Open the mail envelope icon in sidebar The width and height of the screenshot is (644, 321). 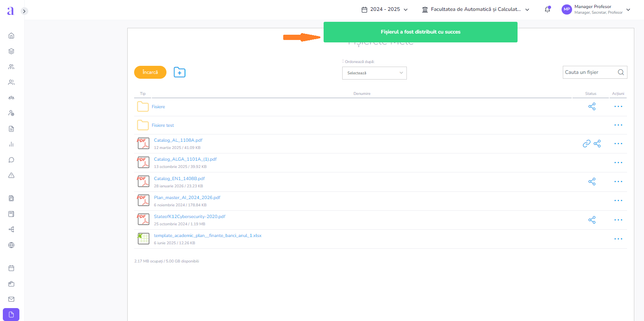click(x=11, y=299)
